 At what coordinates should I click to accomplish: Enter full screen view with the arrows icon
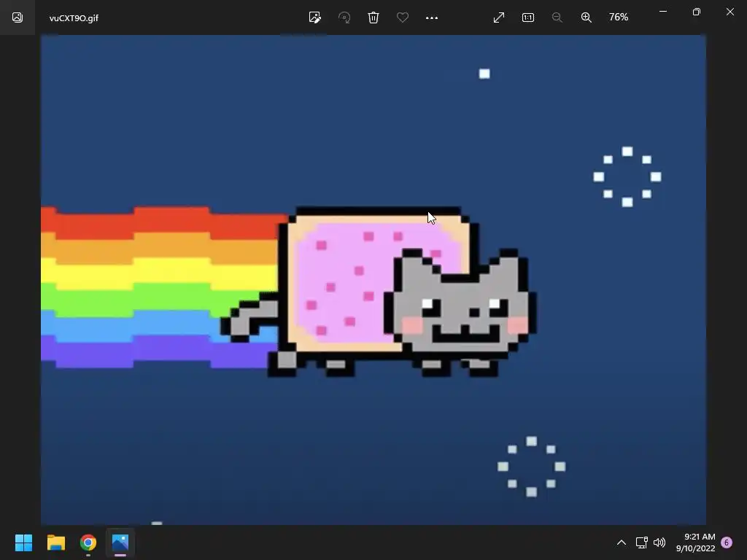[x=499, y=17]
